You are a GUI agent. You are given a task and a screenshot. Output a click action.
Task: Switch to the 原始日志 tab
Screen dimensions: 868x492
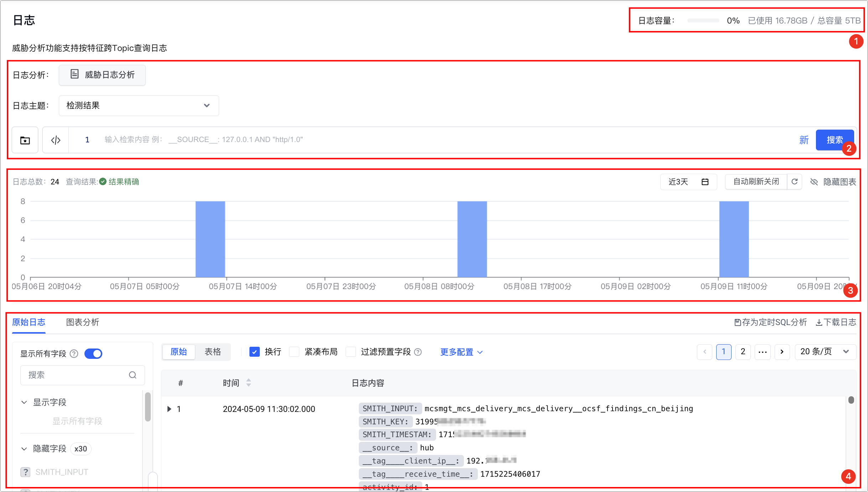[29, 322]
